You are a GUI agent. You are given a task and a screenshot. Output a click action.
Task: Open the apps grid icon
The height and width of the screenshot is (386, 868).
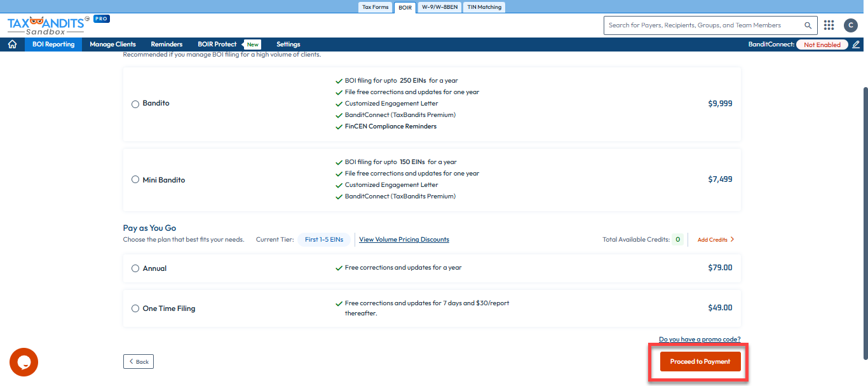tap(829, 25)
